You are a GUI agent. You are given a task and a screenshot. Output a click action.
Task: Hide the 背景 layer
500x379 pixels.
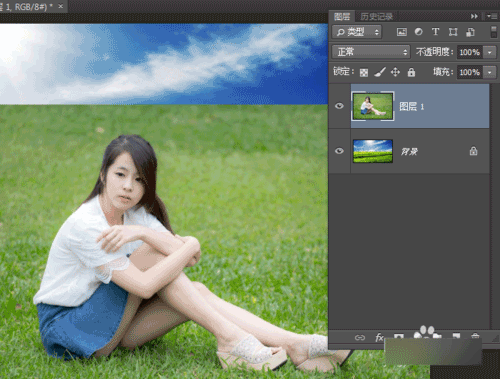tap(339, 151)
